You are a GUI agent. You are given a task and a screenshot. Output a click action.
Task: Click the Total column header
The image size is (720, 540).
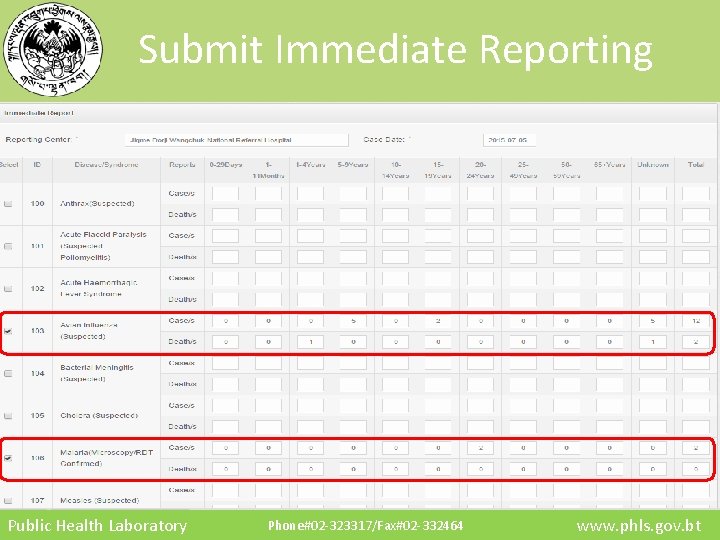[x=696, y=164]
